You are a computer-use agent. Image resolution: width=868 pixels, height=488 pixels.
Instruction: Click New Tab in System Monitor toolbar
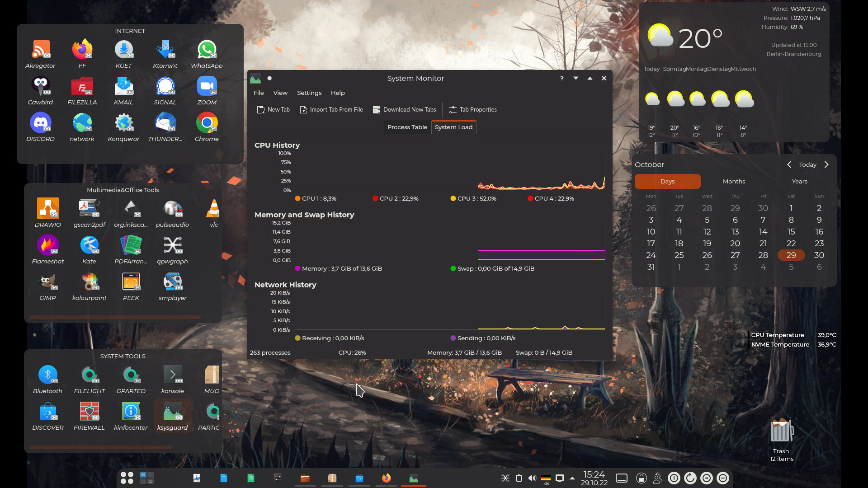click(x=274, y=110)
